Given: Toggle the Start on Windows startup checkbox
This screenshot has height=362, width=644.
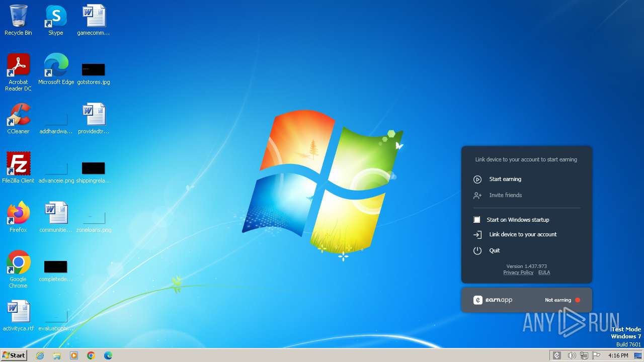Looking at the screenshot, I should [477, 220].
